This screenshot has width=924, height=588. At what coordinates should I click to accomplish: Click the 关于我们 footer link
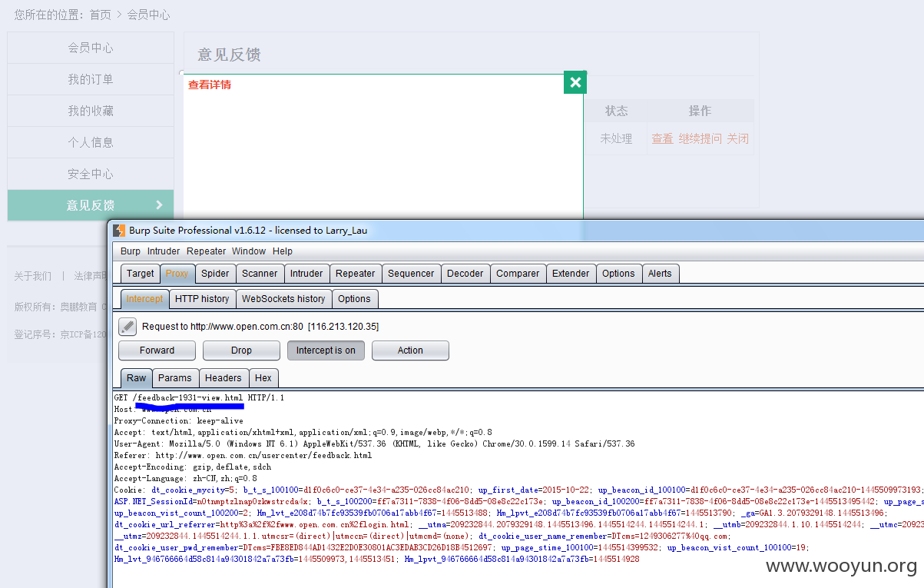point(33,276)
